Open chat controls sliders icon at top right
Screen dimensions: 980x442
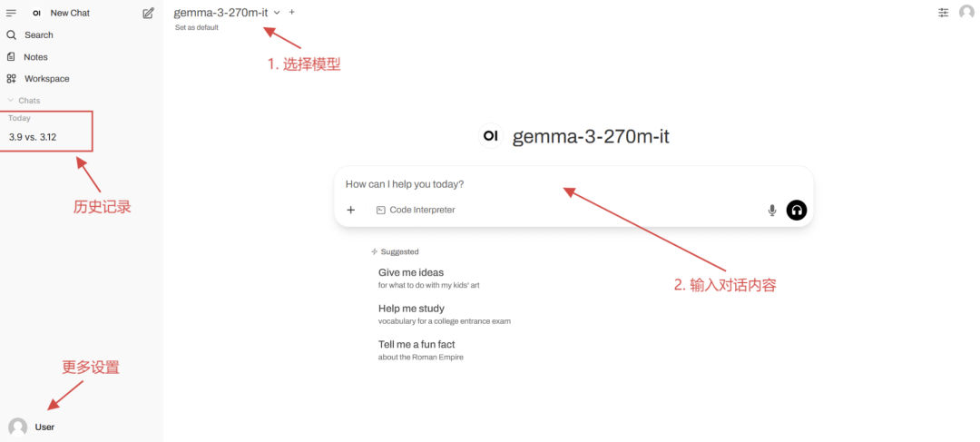click(x=943, y=13)
